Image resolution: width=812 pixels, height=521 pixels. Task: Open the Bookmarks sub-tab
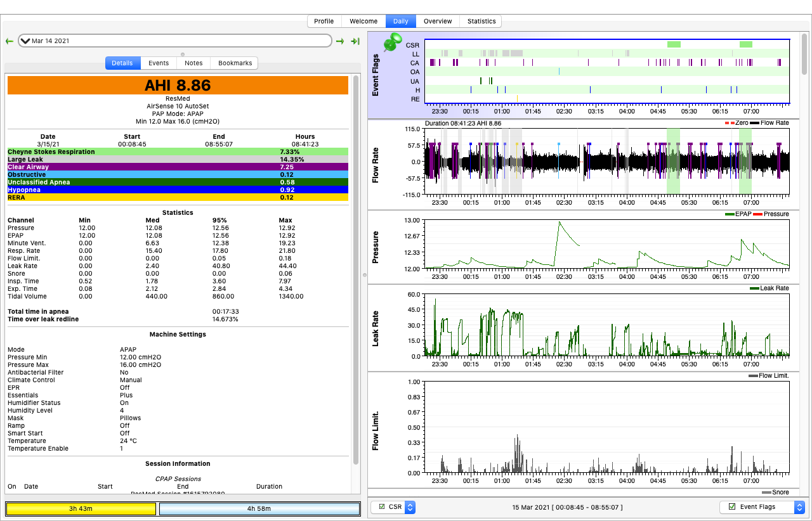235,63
